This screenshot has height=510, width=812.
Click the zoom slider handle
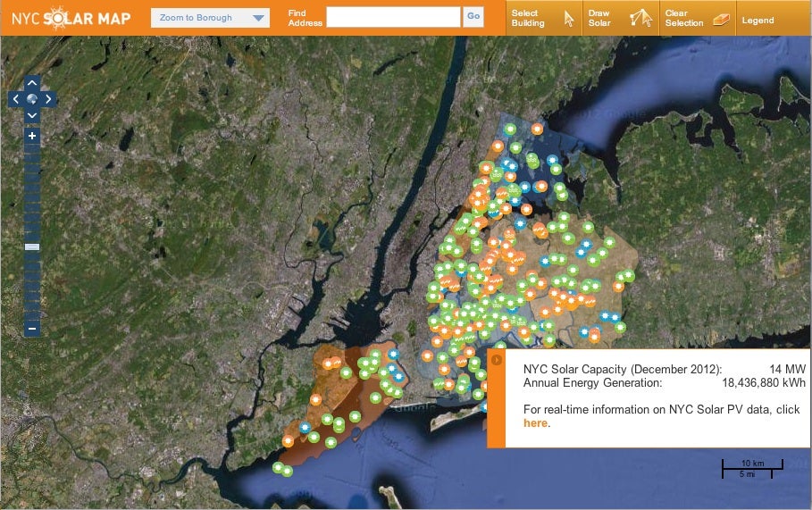click(x=32, y=246)
